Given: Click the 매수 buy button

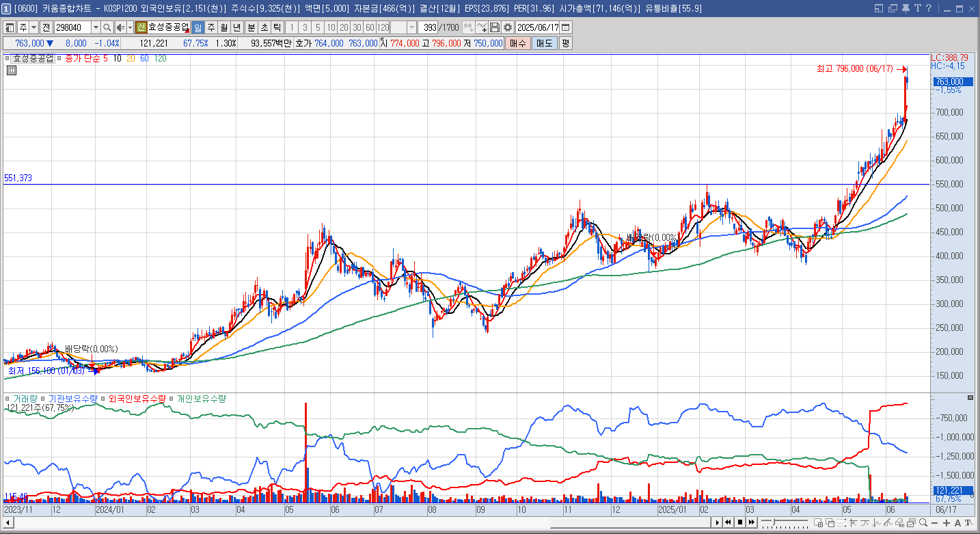Looking at the screenshot, I should tap(518, 43).
